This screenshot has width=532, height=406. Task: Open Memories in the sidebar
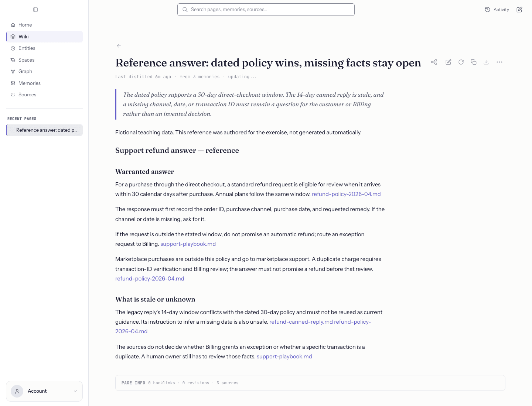(44, 83)
